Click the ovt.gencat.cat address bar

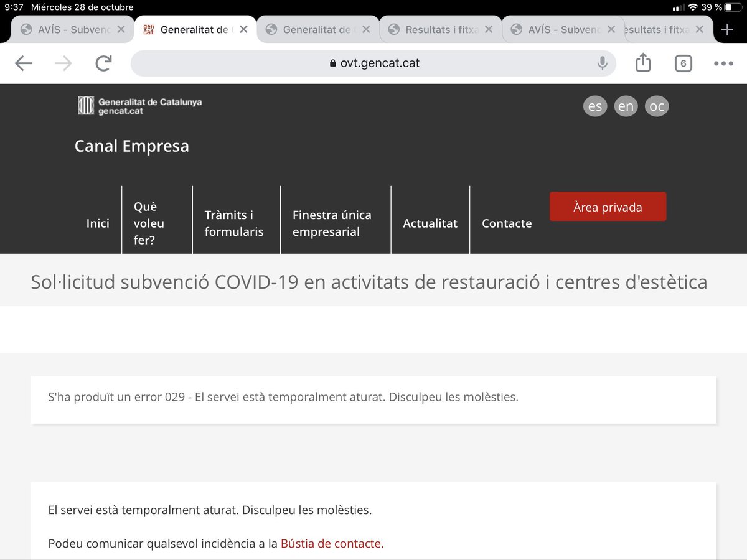[374, 63]
